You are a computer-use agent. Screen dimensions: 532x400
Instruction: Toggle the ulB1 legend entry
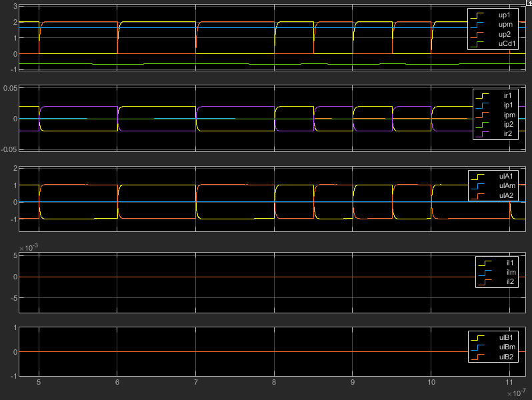[493, 337]
